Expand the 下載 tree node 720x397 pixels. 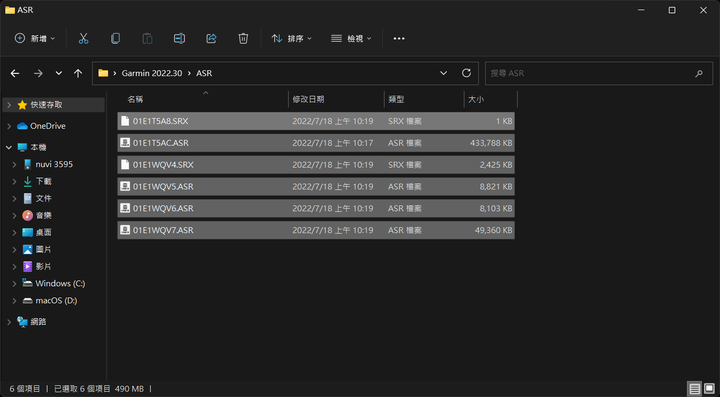click(x=15, y=182)
